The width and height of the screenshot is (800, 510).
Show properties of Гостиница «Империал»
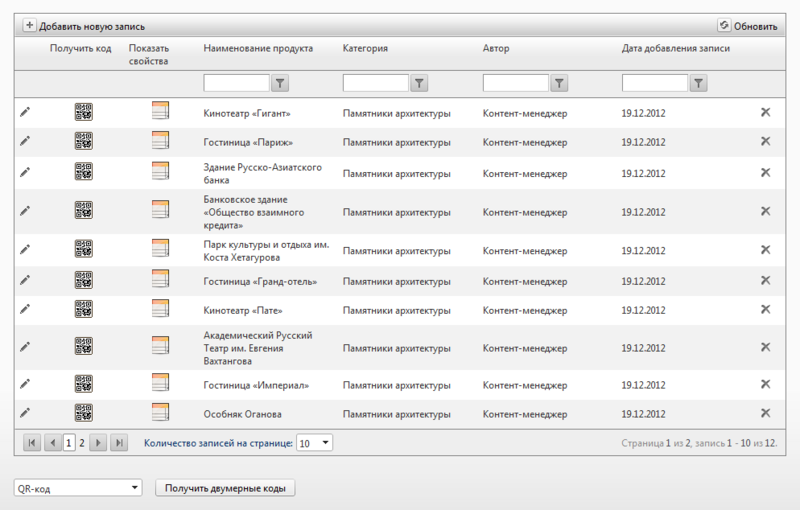[x=160, y=382]
